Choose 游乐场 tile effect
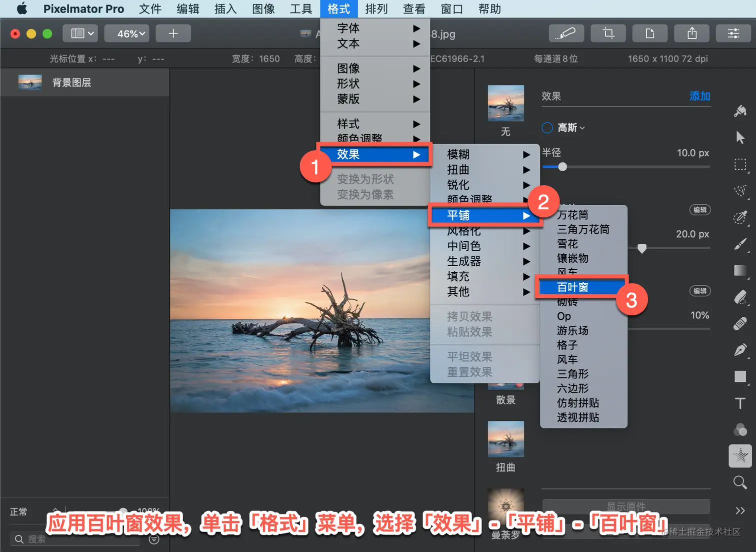The image size is (756, 552). click(x=583, y=331)
